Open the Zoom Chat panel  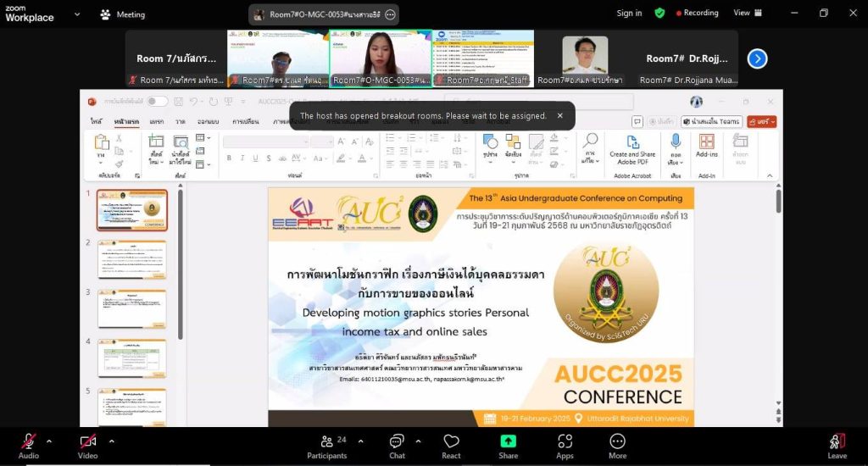(x=397, y=446)
